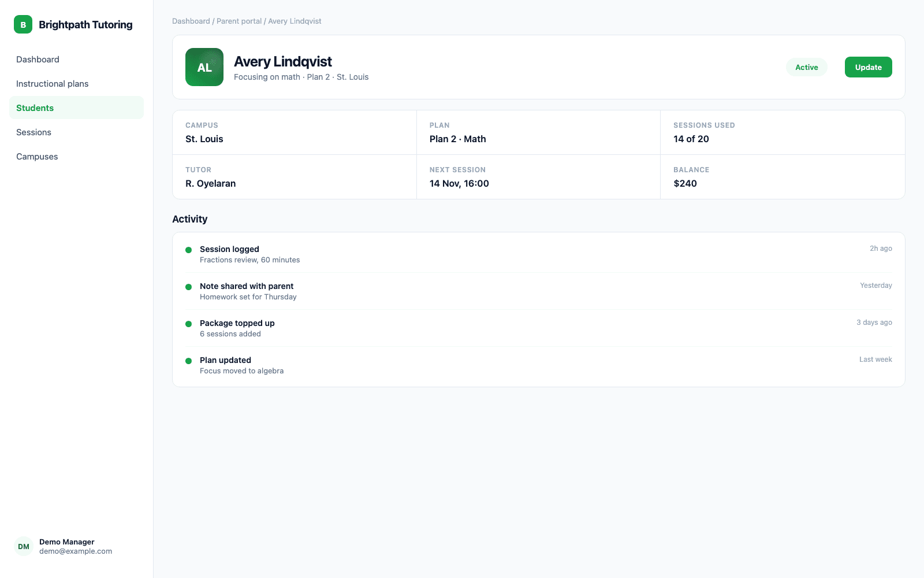The width and height of the screenshot is (924, 578).
Task: Click the $240 balance value
Action: [685, 183]
